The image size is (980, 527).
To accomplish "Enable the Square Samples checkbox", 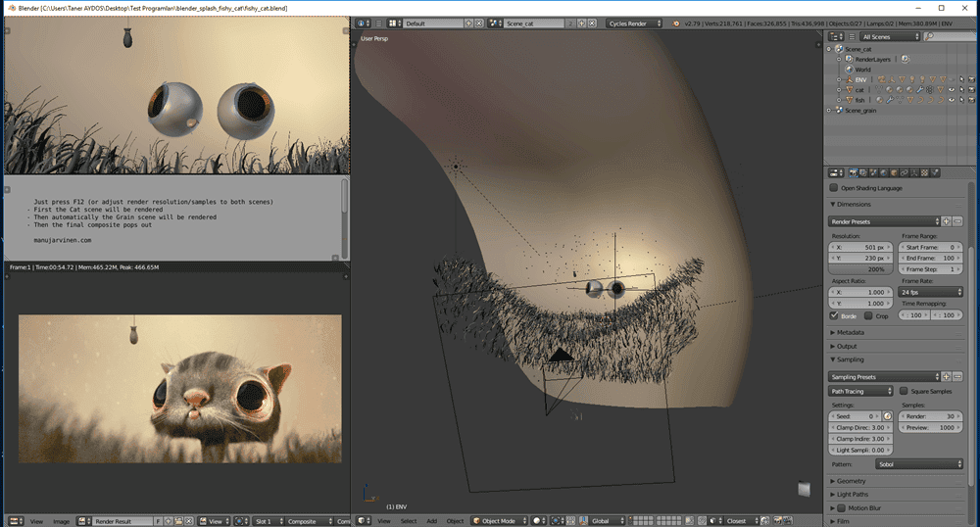I will [904, 391].
